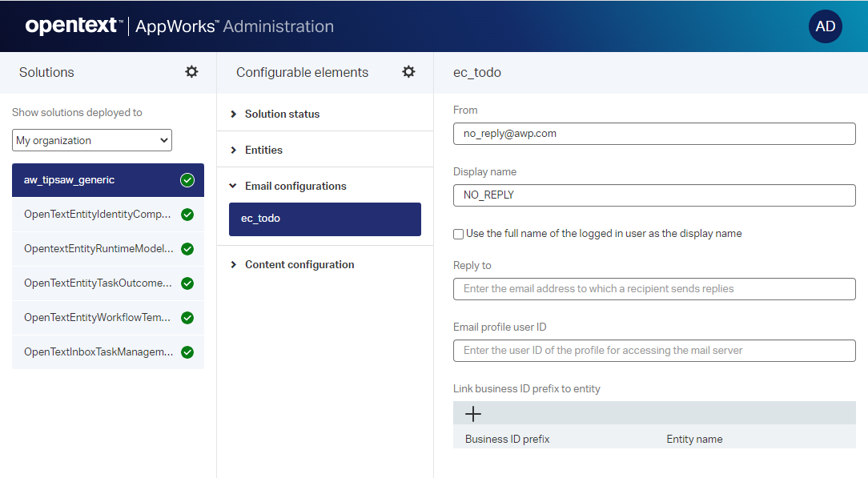Click the Email profile user ID field
Screen dimensions: 868x478
coord(653,351)
